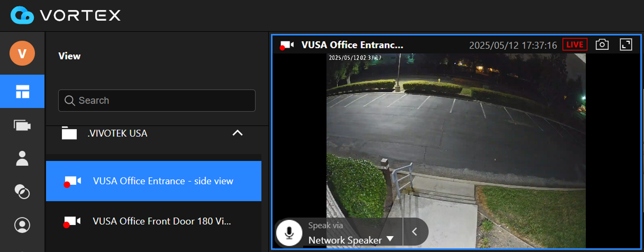Click the red LIVE indicator

[575, 45]
